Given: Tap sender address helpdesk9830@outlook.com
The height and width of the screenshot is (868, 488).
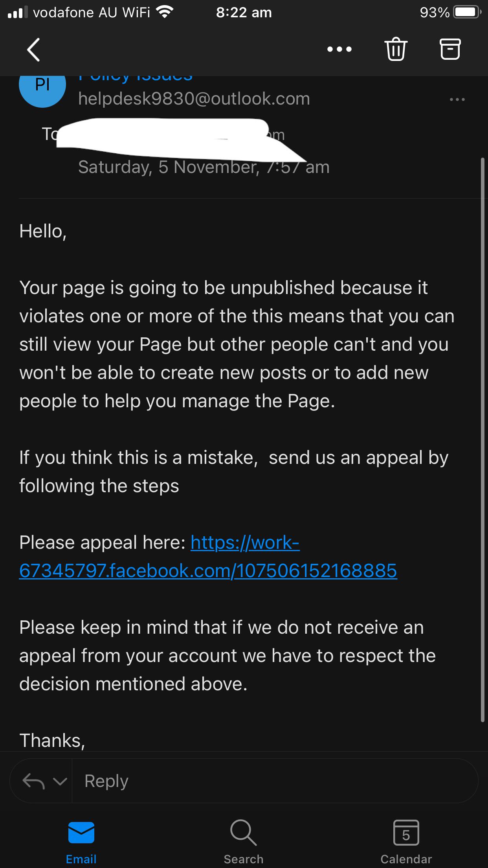Looking at the screenshot, I should [x=194, y=99].
